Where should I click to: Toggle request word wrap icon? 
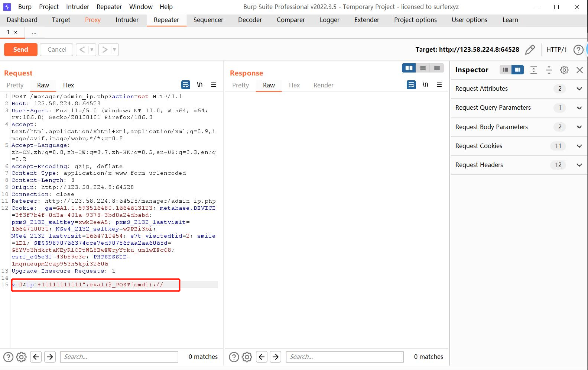coord(185,85)
